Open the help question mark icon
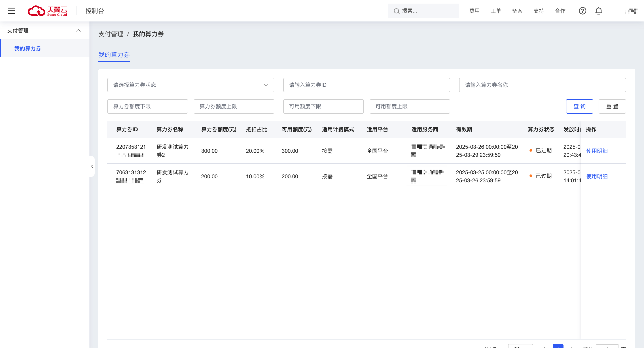Image resolution: width=644 pixels, height=348 pixels. click(583, 11)
